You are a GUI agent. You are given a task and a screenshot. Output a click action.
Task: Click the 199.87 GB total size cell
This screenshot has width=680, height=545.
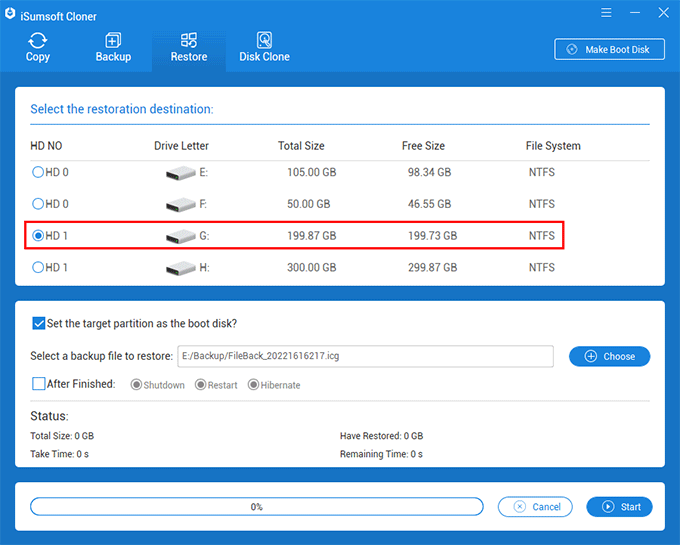click(311, 235)
